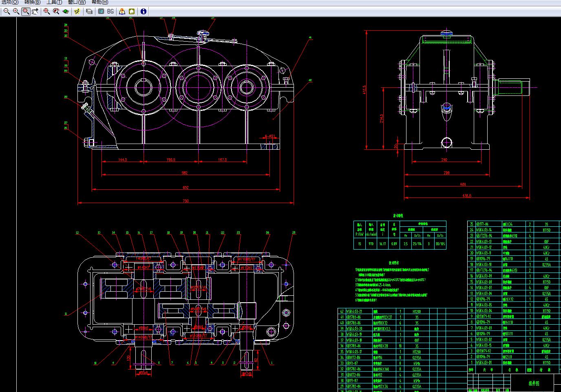Toggle the BG background color button
Screen dimensions: 561x392
pyautogui.click(x=110, y=11)
